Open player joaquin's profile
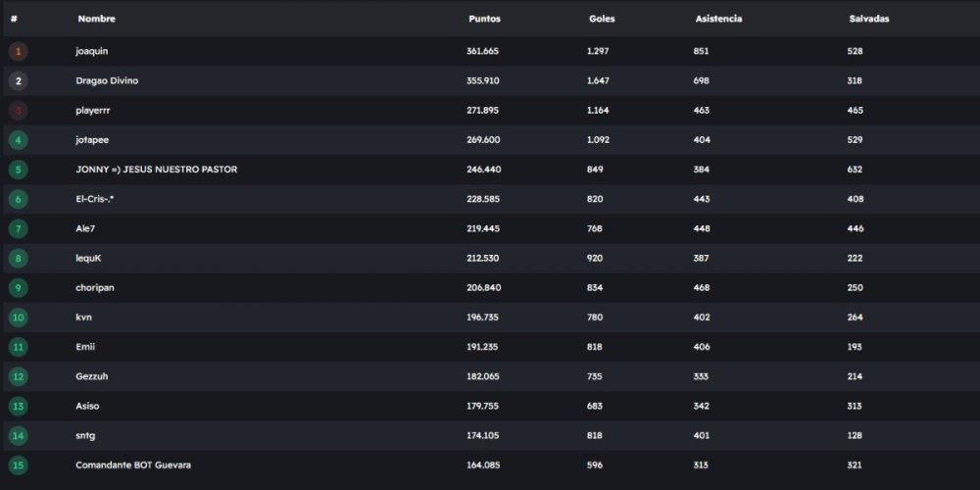The height and width of the screenshot is (490, 980). point(90,51)
